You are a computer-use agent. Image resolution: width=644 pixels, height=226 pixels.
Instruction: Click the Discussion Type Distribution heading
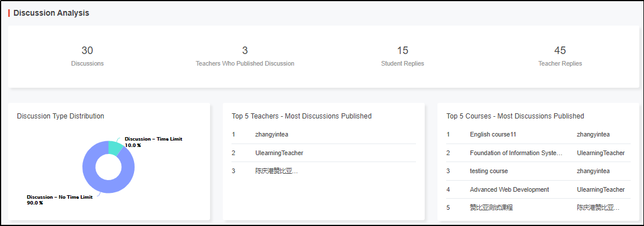60,116
